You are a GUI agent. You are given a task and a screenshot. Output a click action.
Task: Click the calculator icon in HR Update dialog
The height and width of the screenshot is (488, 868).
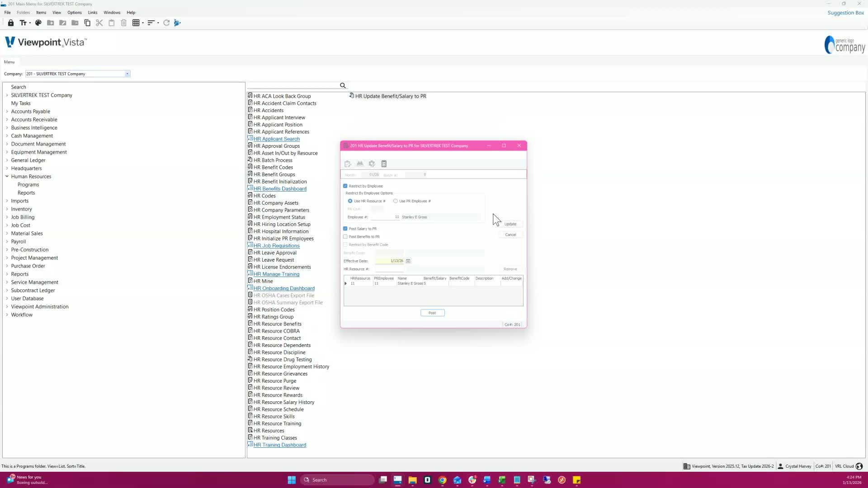pyautogui.click(x=384, y=164)
